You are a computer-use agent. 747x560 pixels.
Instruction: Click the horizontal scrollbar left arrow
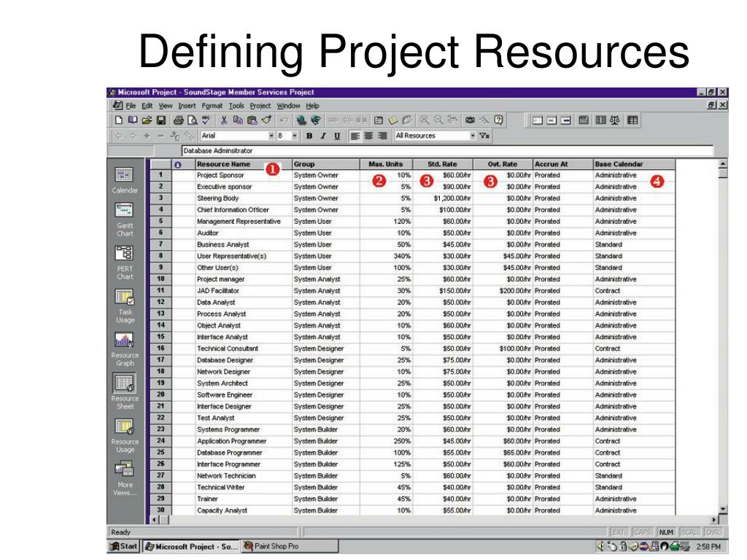pos(155,520)
